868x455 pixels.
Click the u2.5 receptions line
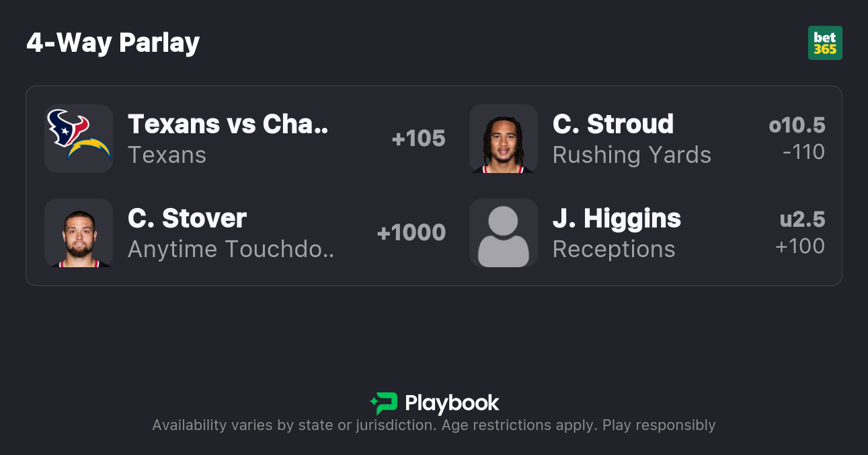tap(802, 219)
